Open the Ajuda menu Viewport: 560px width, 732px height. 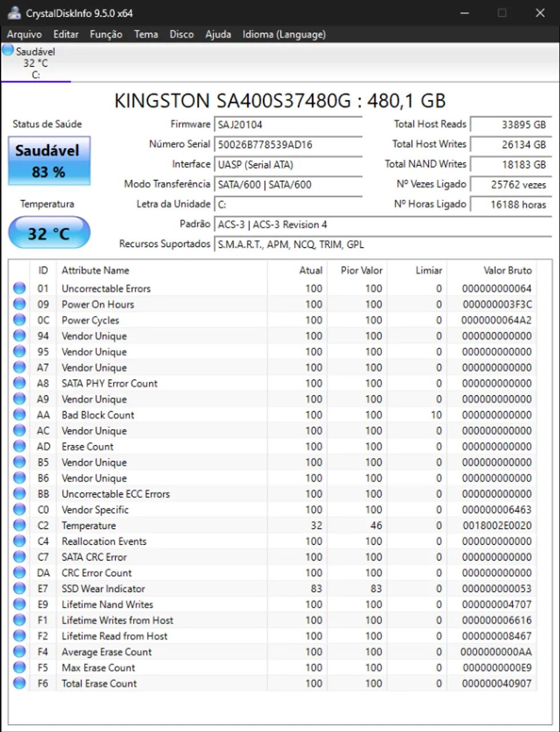click(218, 34)
